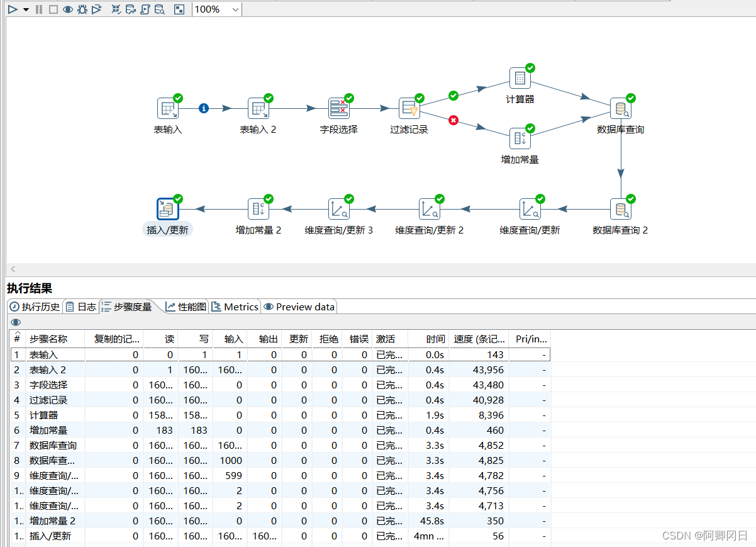Select the 过滤记录 step icon

[x=409, y=108]
